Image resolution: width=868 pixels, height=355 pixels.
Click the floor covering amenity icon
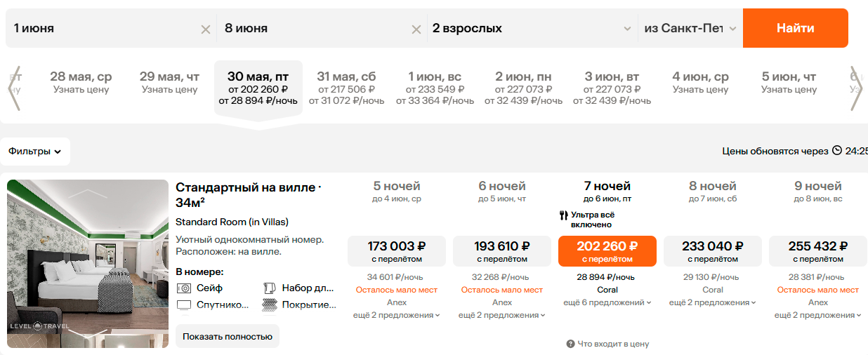(270, 305)
